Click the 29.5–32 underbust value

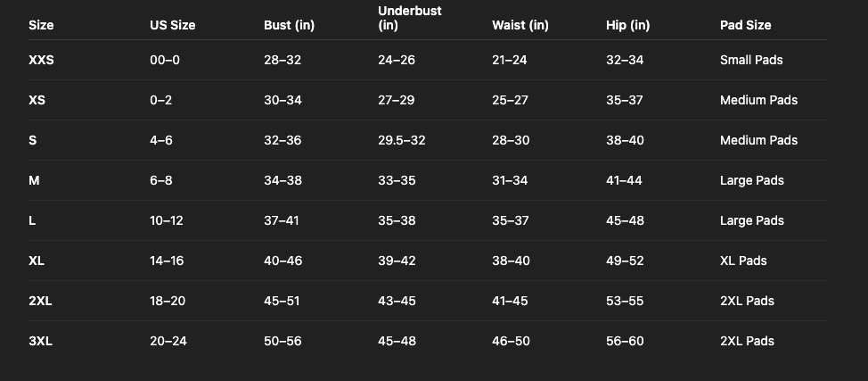401,140
